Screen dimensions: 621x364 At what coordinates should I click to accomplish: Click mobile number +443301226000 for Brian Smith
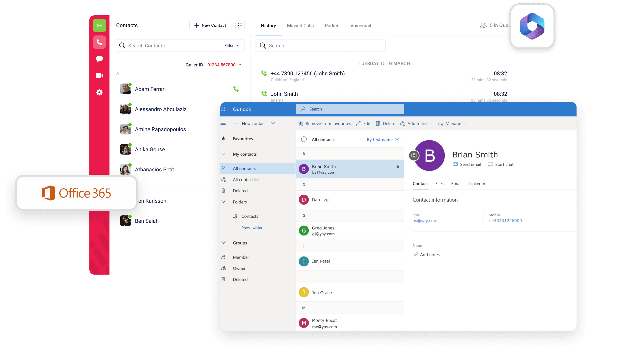pyautogui.click(x=505, y=221)
